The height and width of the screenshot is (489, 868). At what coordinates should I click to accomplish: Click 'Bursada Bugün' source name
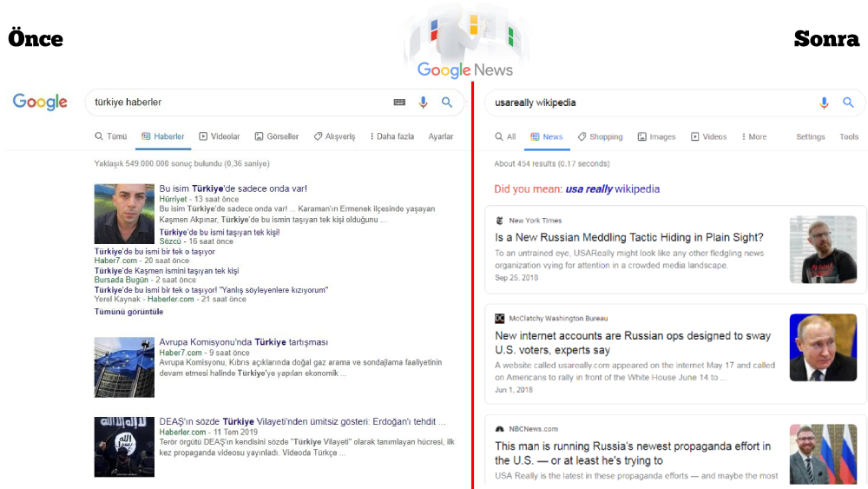[x=121, y=281]
